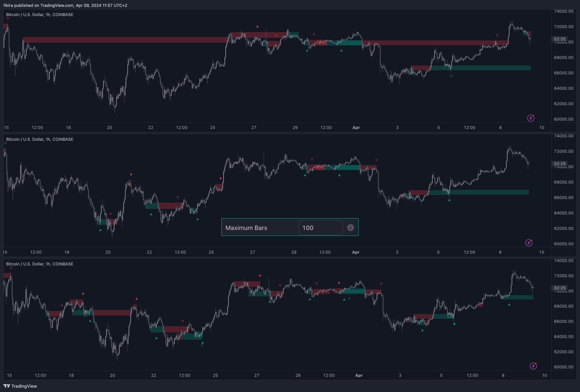This screenshot has width=580, height=392.
Task: Click the 02:25 countdown label on the middle chart
Action: point(560,164)
